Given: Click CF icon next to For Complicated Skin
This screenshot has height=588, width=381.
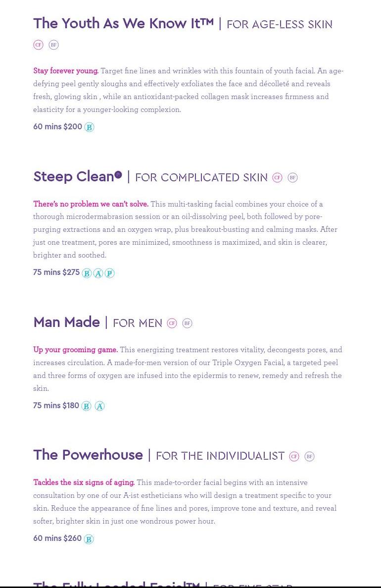Looking at the screenshot, I should [x=277, y=177].
